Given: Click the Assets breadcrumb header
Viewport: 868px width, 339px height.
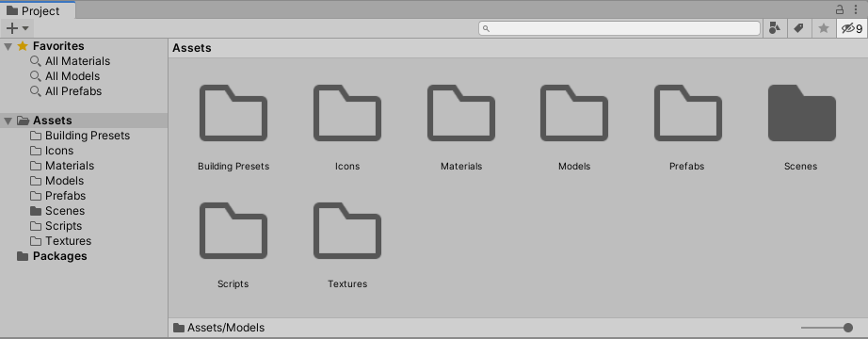Looking at the screenshot, I should 191,48.
